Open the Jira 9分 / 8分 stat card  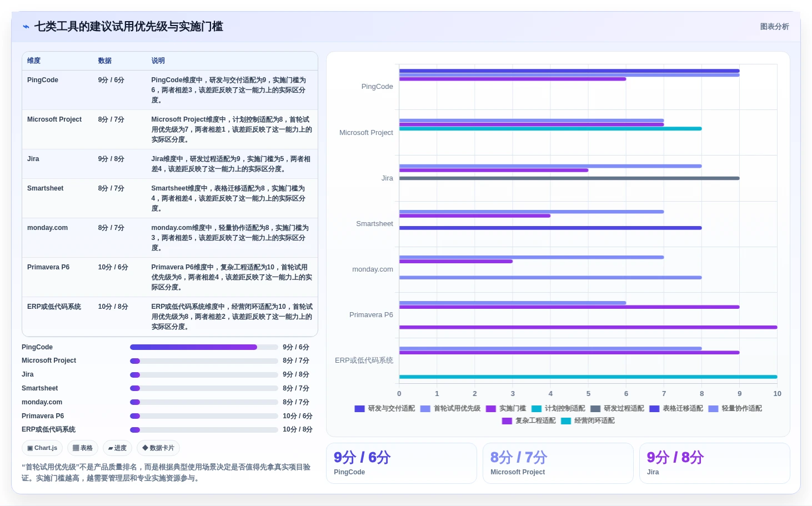point(715,463)
